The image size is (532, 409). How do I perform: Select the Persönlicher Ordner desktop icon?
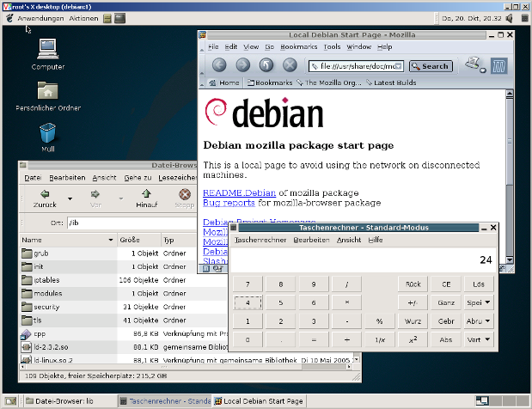(x=47, y=93)
